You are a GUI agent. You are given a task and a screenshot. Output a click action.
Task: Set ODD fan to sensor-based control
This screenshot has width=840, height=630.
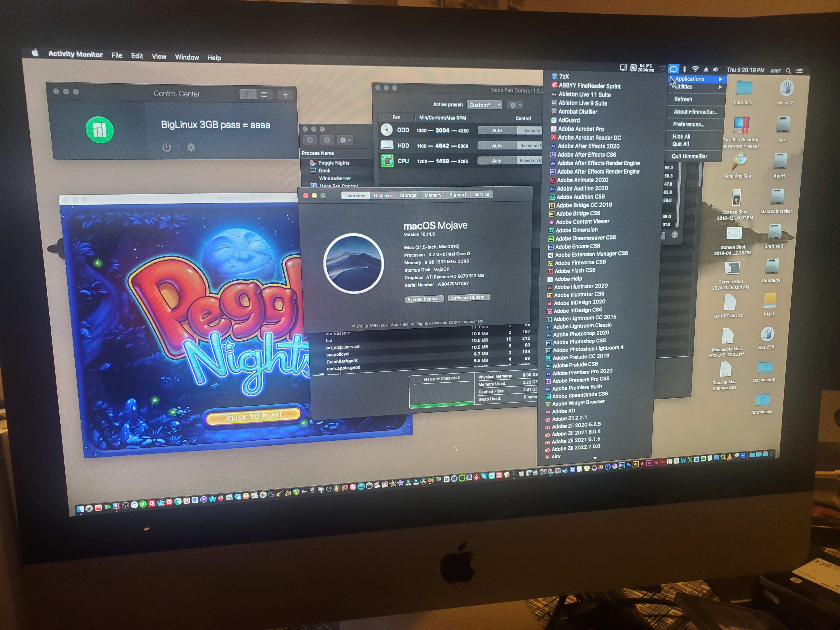(x=530, y=131)
